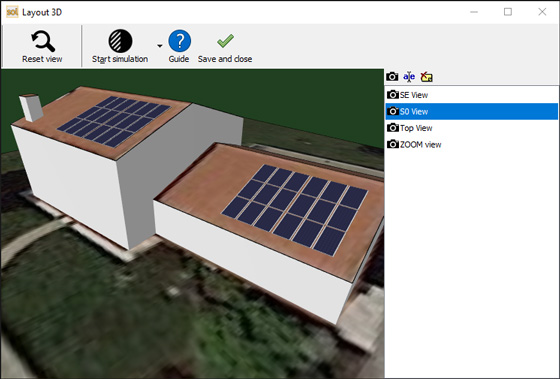Open the Guide help icon
The image size is (560, 379).
coord(179,41)
